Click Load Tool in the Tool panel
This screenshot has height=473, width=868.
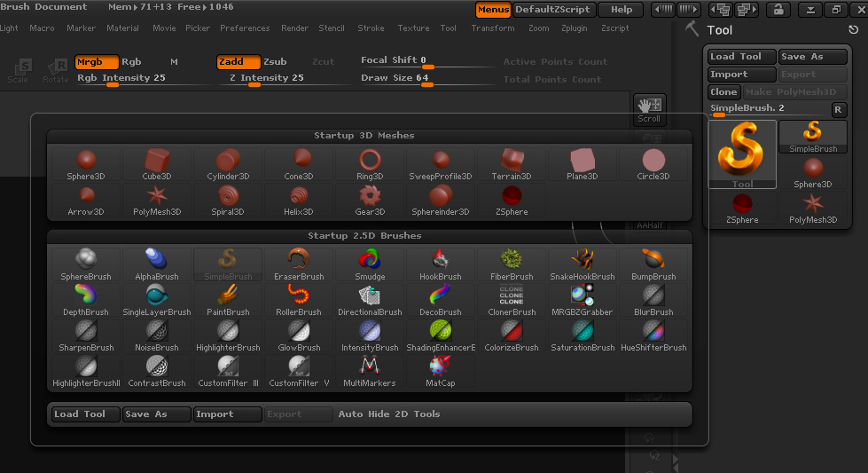pyautogui.click(x=742, y=57)
